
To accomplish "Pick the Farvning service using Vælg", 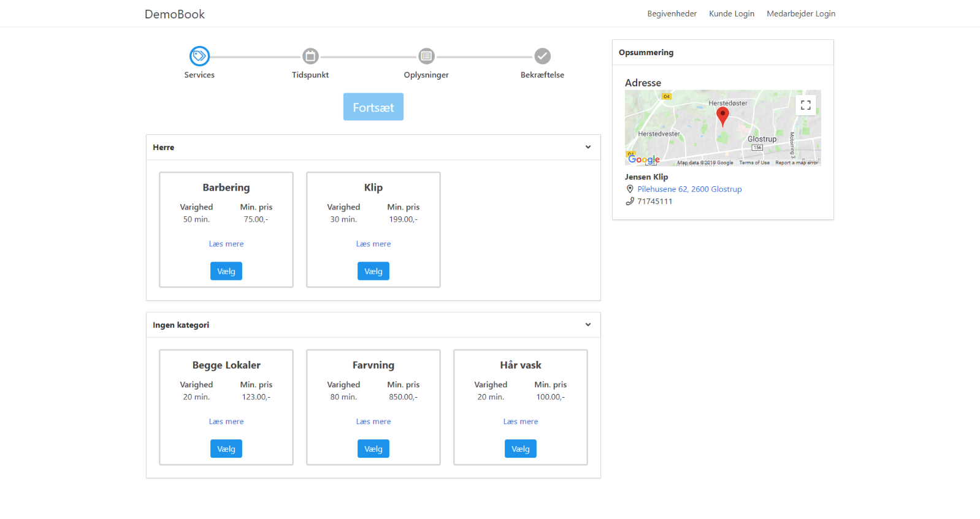I will pyautogui.click(x=373, y=449).
